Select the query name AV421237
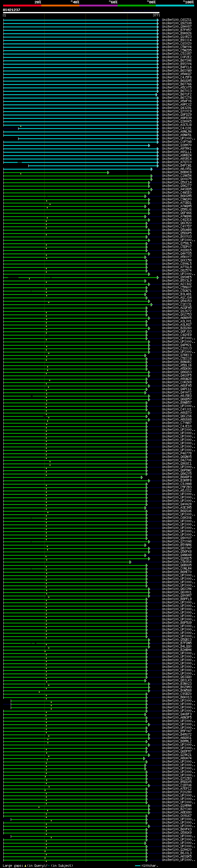Image resolution: width=197 pixels, height=868 pixels. [11, 10]
